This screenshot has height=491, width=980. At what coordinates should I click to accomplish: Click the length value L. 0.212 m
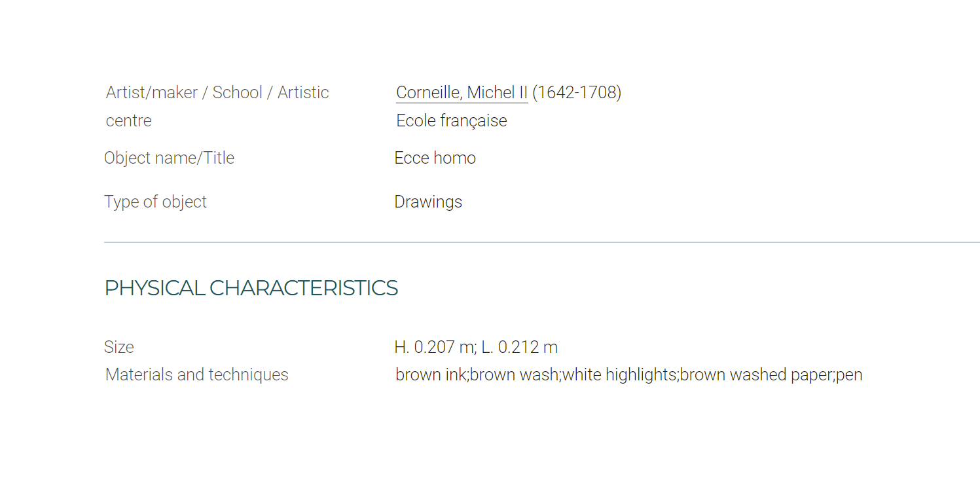[x=519, y=347]
